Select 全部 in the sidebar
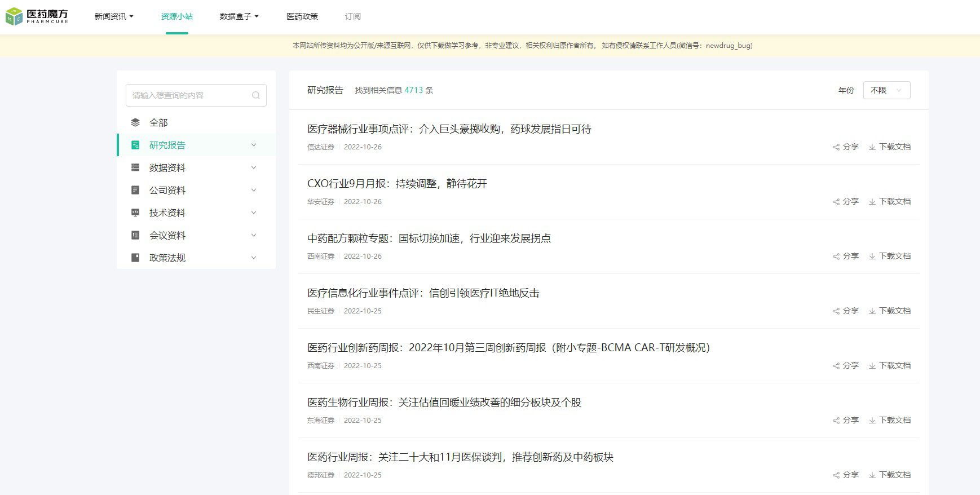The height and width of the screenshot is (495, 980). coord(158,122)
